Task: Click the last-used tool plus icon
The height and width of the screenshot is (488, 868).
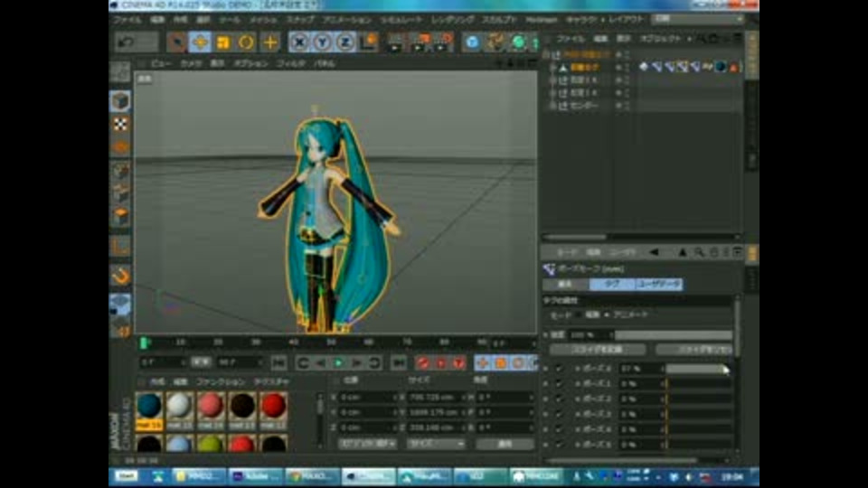Action: click(270, 42)
